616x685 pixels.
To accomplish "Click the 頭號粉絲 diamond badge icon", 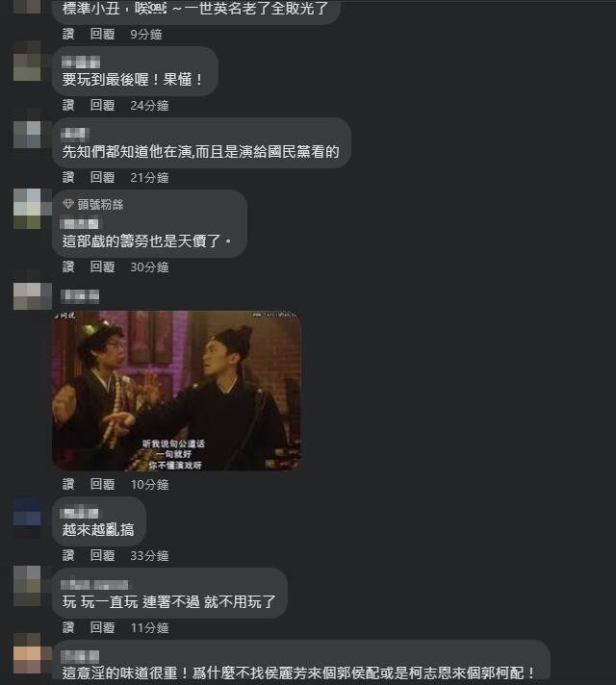I will click(x=67, y=204).
